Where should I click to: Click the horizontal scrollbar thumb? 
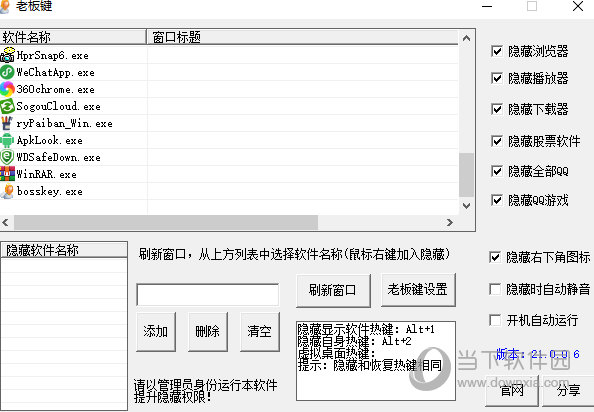pos(166,222)
